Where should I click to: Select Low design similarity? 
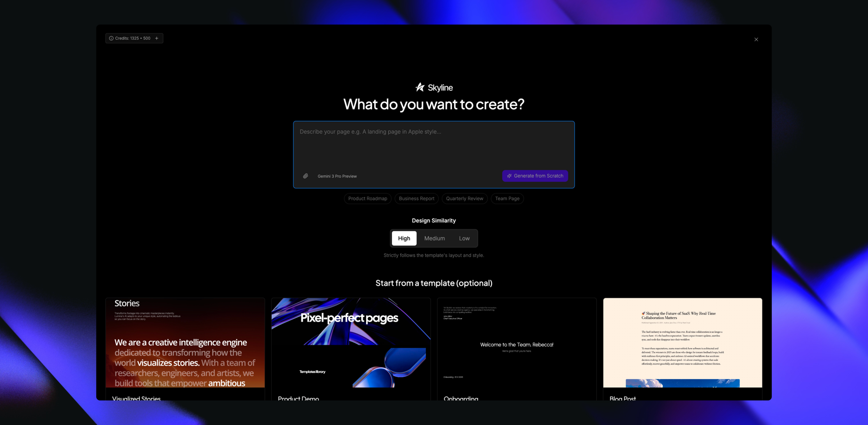[464, 238]
